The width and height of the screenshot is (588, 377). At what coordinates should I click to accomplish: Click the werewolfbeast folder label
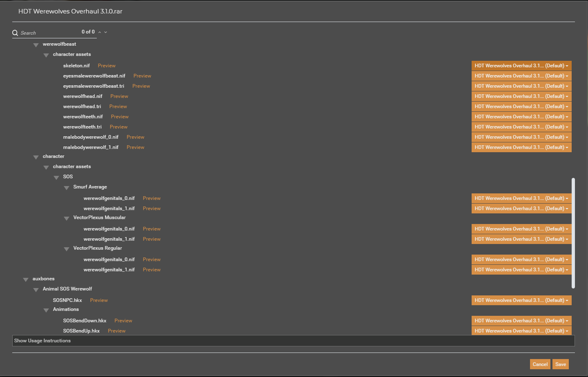tap(59, 44)
